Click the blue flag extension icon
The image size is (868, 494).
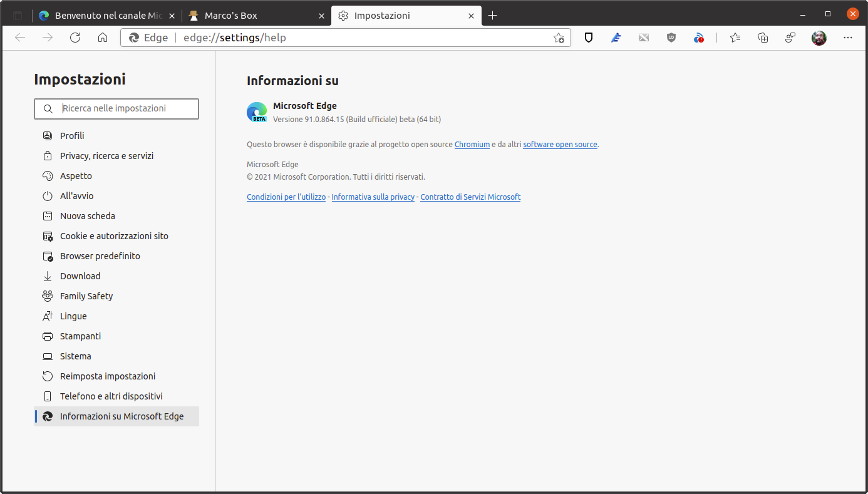(x=616, y=38)
